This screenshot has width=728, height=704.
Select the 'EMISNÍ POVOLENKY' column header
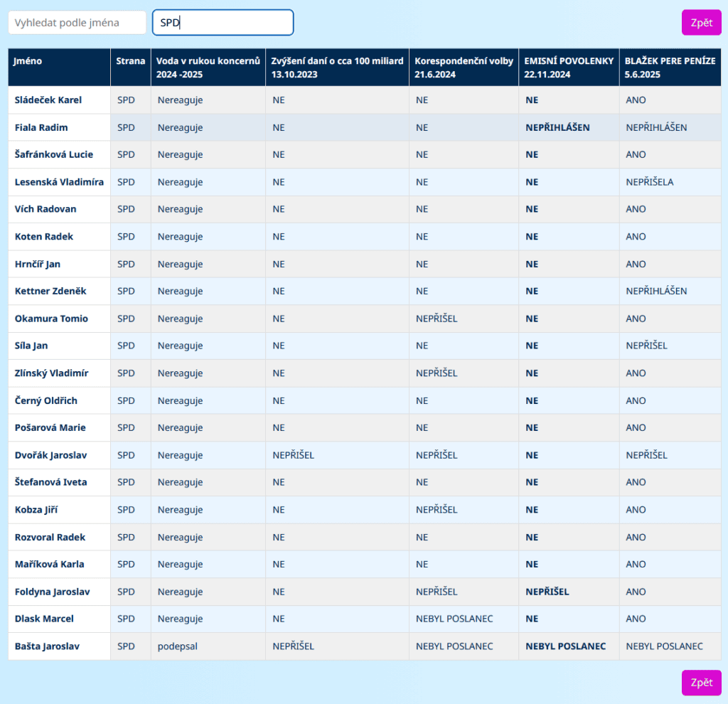[569, 67]
